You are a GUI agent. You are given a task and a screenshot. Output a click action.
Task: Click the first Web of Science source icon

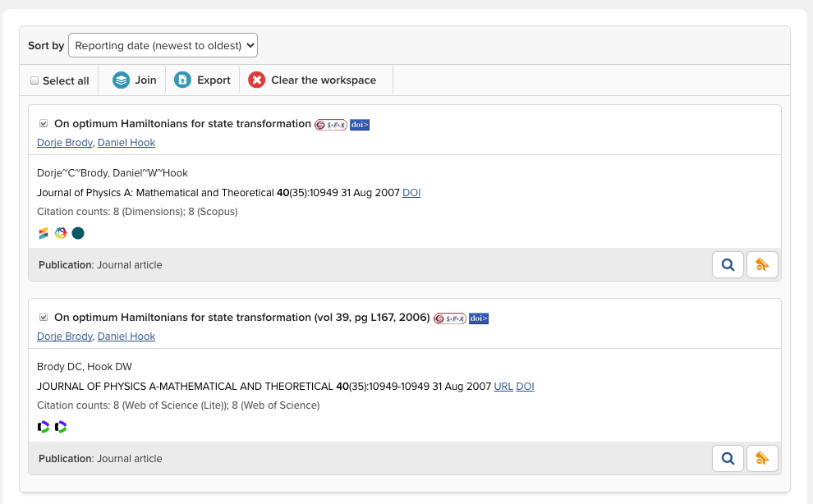point(44,427)
